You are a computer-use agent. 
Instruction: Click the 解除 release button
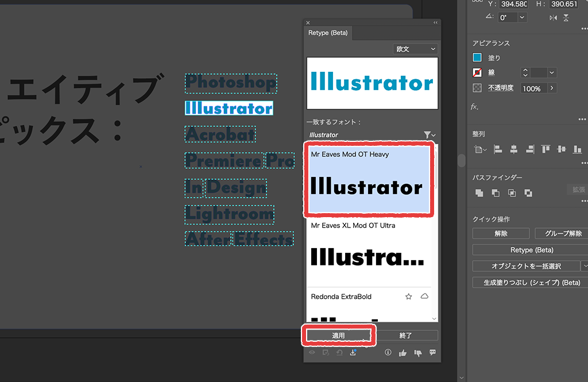501,233
